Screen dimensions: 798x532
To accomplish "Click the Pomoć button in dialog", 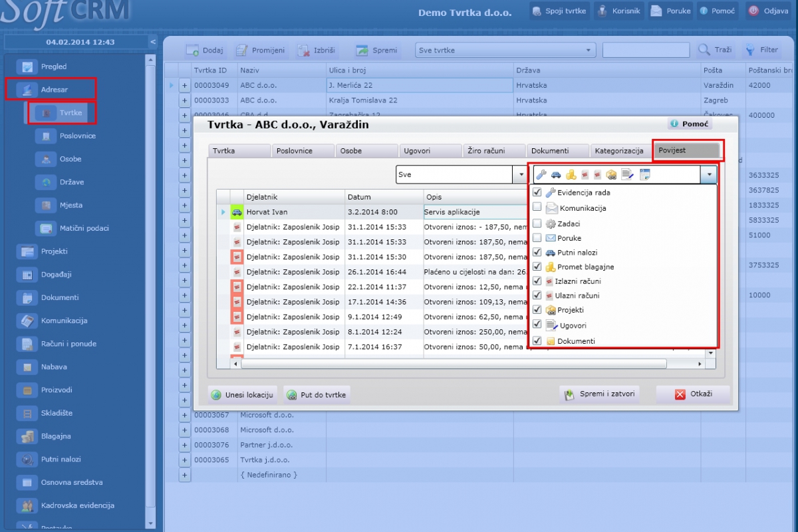I will pos(690,124).
